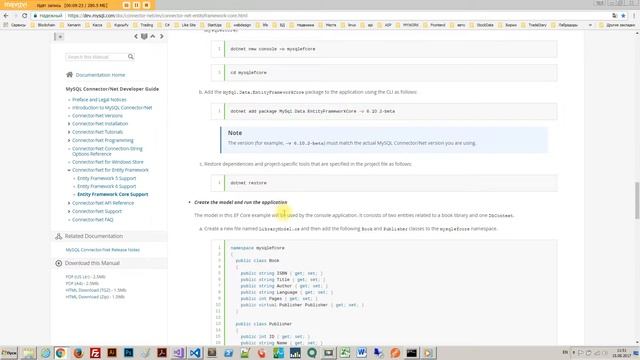Open MySQL Connector/Net Release Notes link
640x360 pixels.
tap(102, 250)
